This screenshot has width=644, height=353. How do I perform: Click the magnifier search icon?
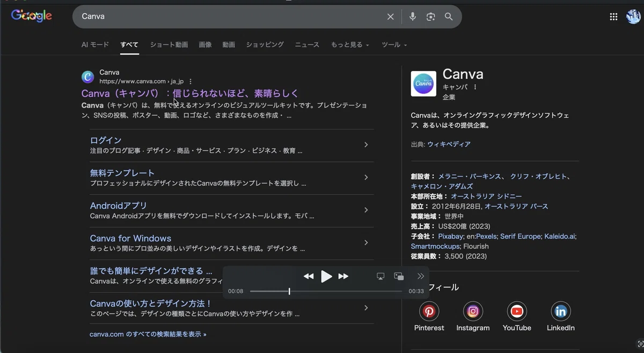[x=449, y=17]
